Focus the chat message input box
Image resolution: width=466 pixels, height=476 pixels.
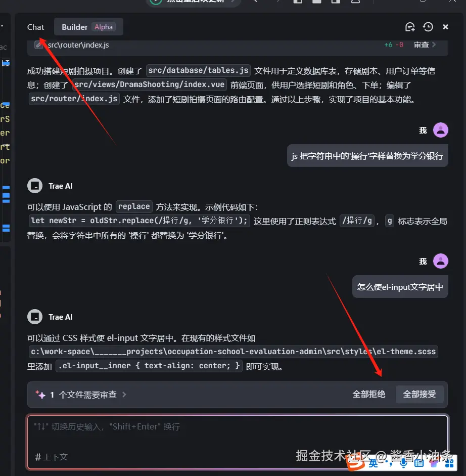click(x=237, y=442)
